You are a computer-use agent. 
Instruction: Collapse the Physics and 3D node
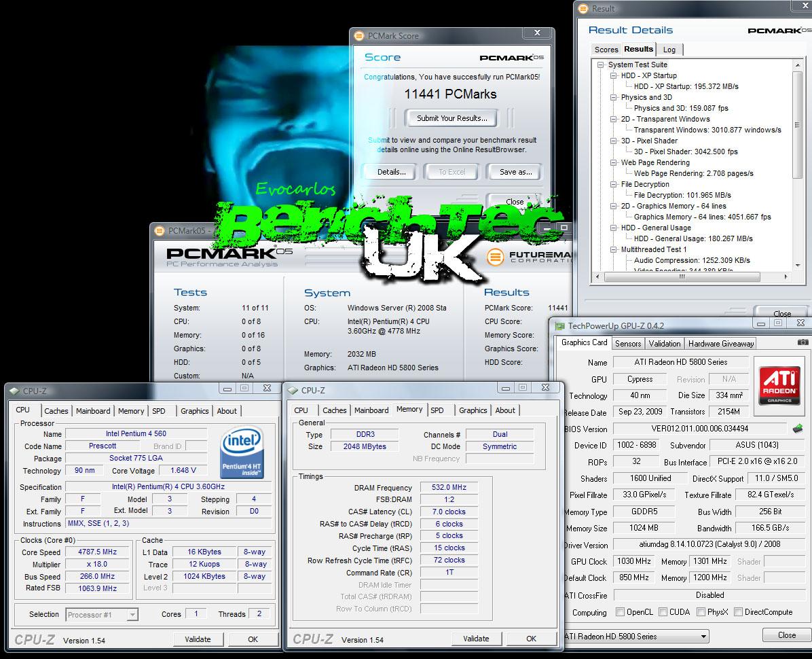[614, 97]
